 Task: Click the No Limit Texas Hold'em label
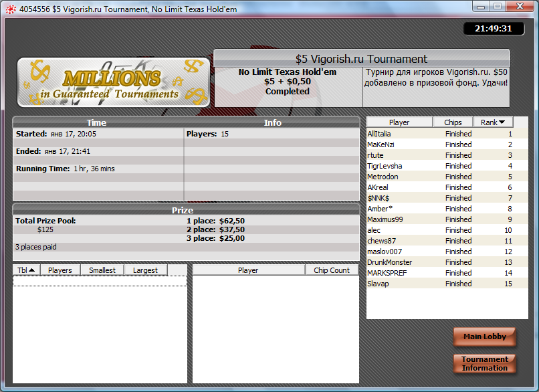pos(288,72)
